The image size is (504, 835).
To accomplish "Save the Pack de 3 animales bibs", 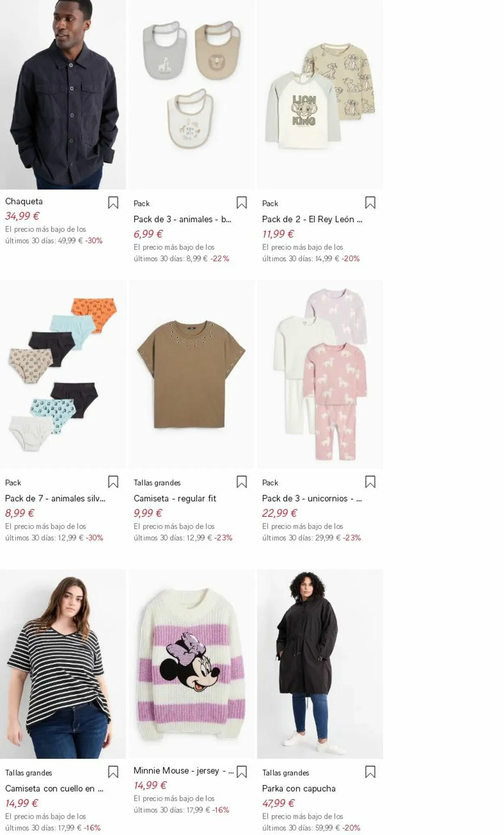I will point(242,203).
